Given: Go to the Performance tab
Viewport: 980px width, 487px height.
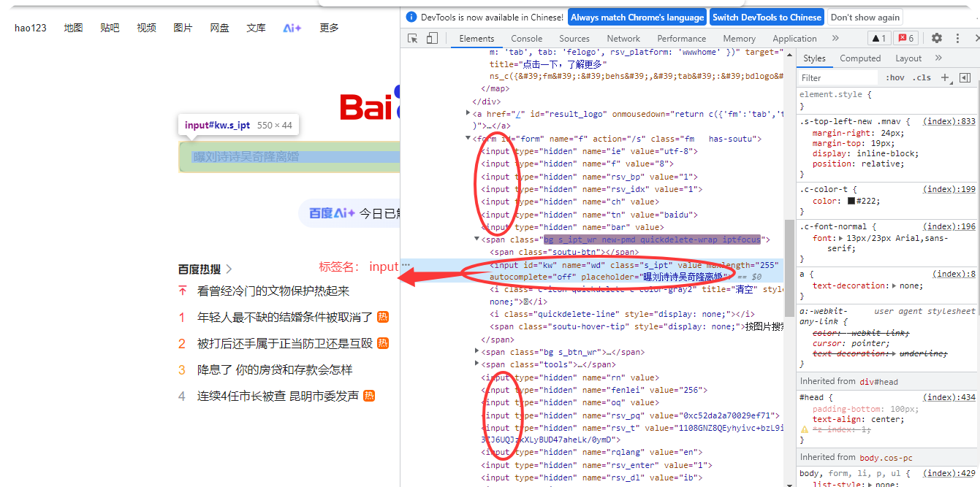Looking at the screenshot, I should click(x=682, y=39).
